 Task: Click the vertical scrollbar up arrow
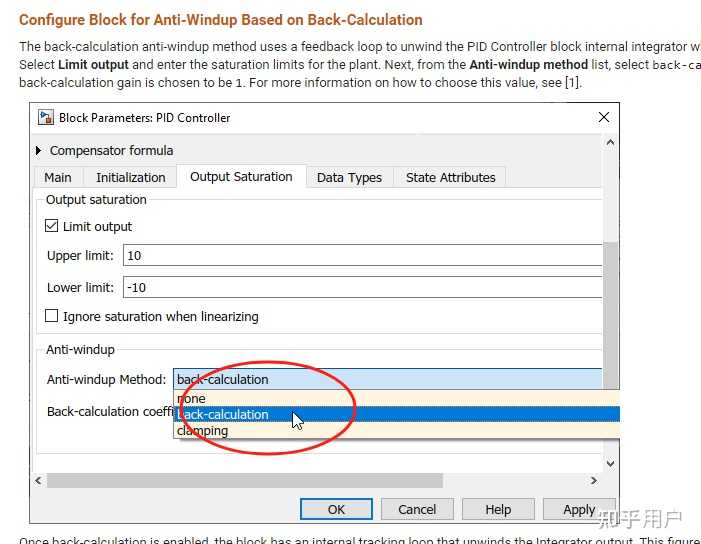[610, 143]
